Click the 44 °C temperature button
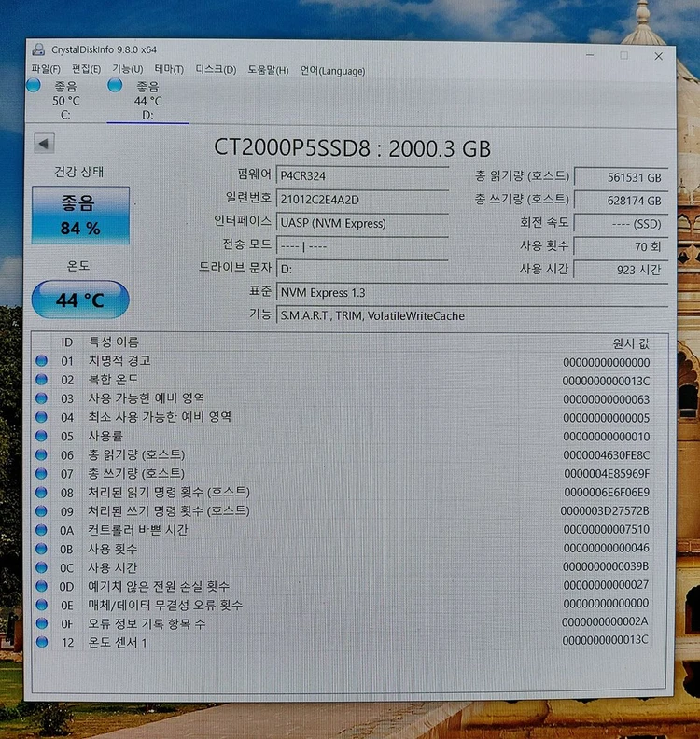The height and width of the screenshot is (739, 700). tap(80, 300)
